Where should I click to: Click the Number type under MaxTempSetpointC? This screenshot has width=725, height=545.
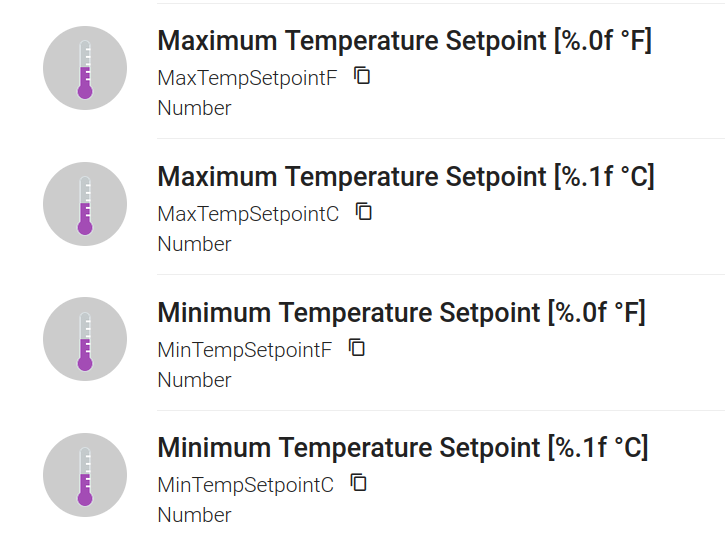194,244
